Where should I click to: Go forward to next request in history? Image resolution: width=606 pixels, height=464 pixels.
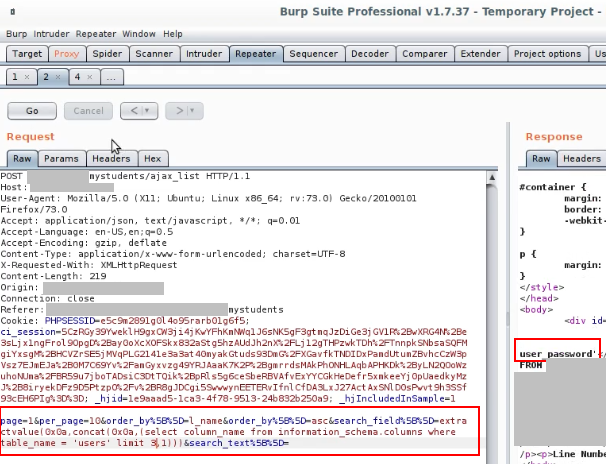tap(179, 111)
